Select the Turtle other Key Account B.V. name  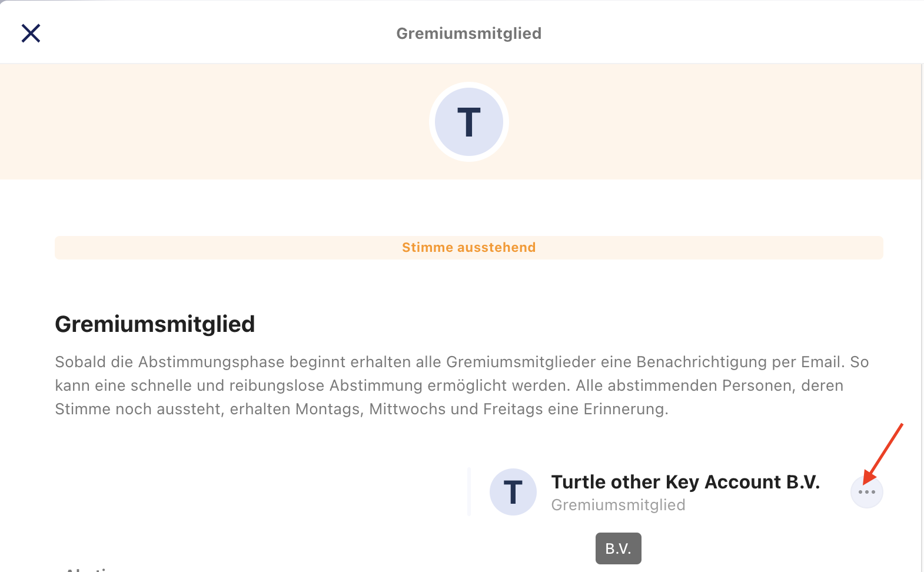(x=685, y=482)
